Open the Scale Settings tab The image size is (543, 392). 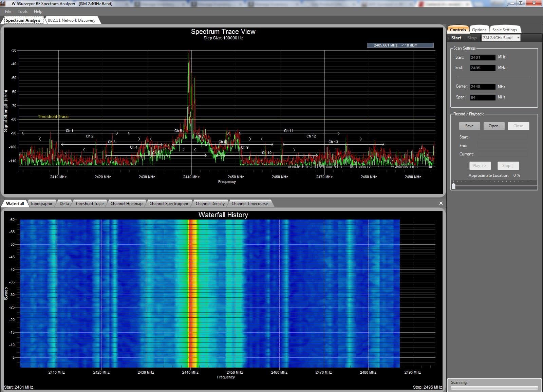505,30
